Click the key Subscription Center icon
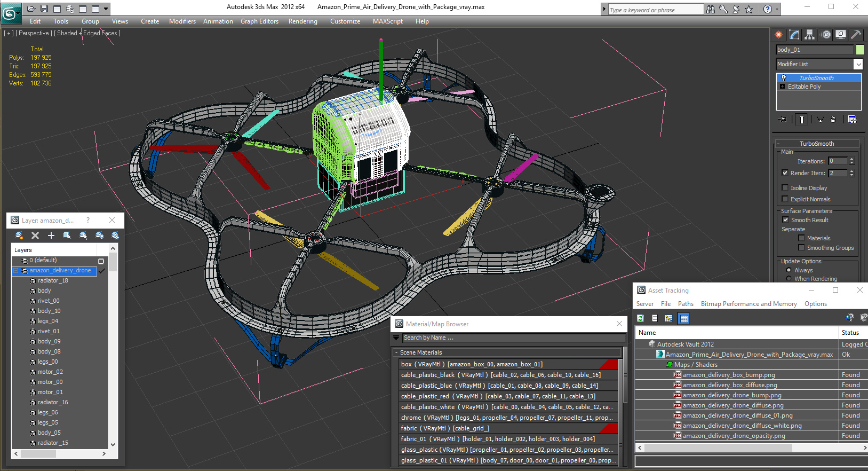The width and height of the screenshot is (868, 471). pos(723,9)
